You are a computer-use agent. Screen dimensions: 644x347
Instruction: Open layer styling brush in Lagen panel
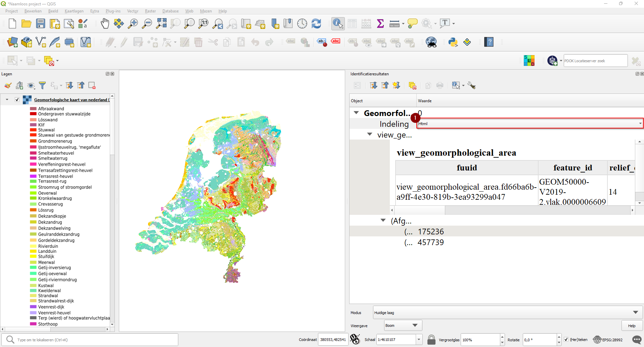coord(8,85)
